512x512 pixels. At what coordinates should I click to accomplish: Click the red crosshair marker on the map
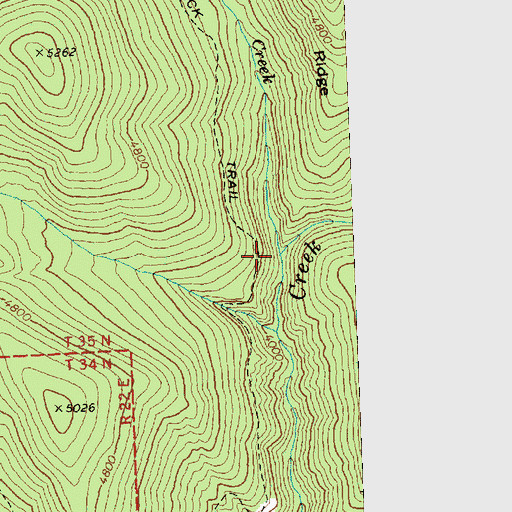click(x=256, y=256)
